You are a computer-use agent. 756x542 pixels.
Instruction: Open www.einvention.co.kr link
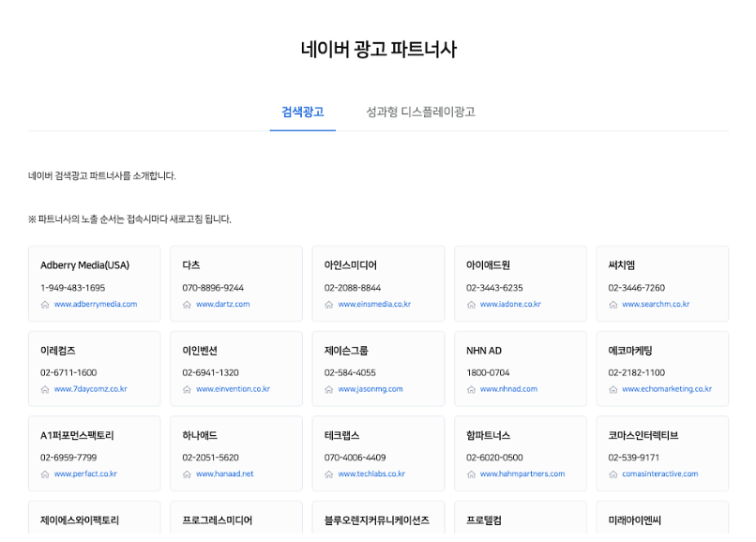click(233, 389)
